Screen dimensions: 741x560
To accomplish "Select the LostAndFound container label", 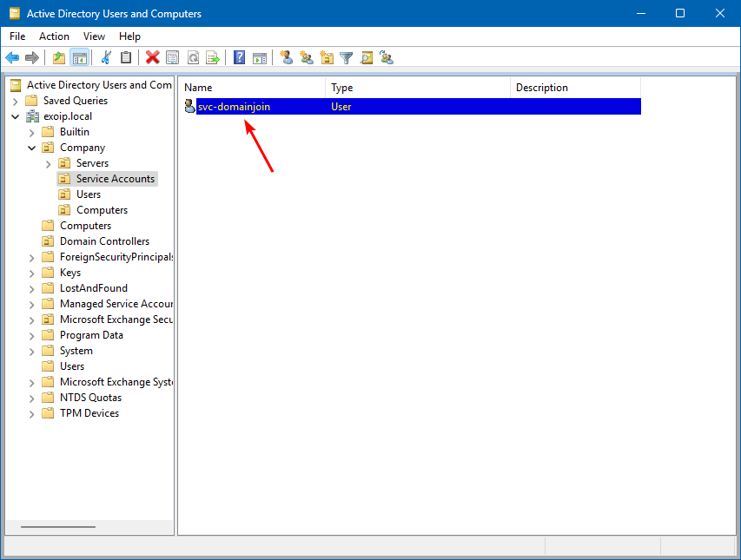I will tap(94, 288).
